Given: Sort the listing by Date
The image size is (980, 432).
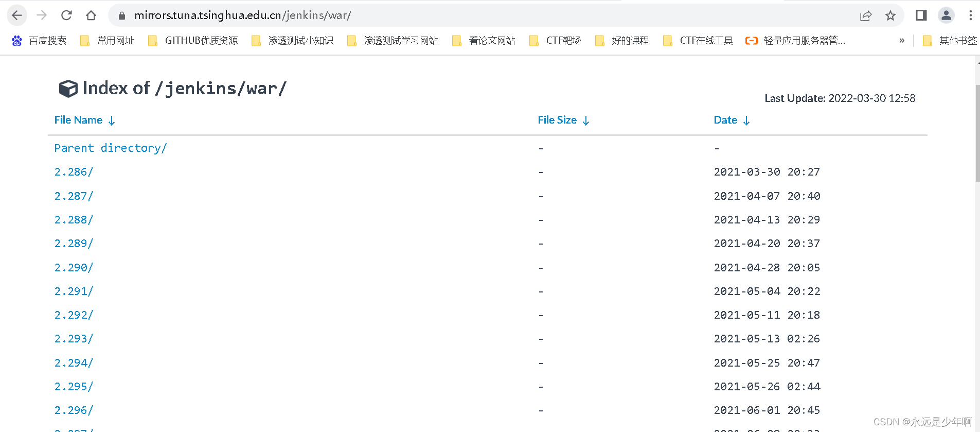Looking at the screenshot, I should [732, 120].
